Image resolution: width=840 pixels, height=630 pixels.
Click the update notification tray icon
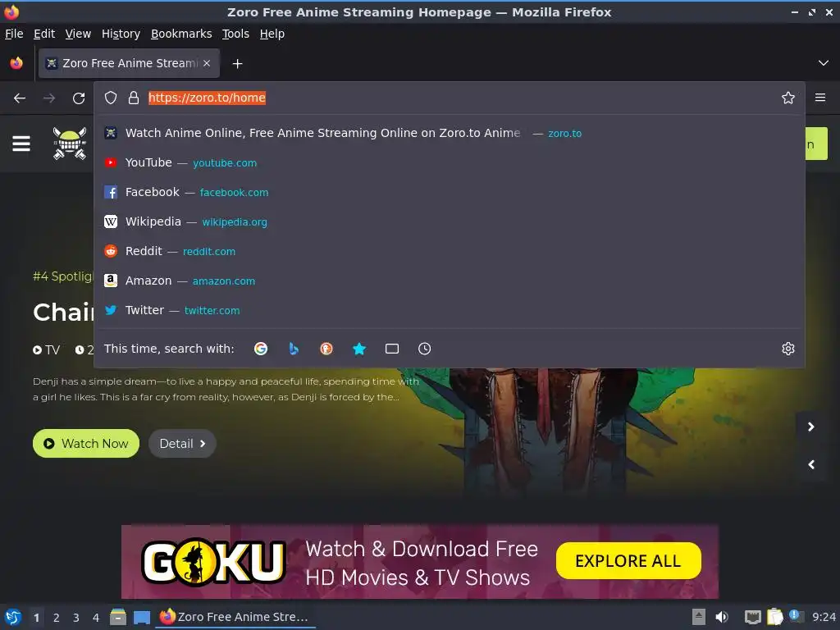coord(796,616)
